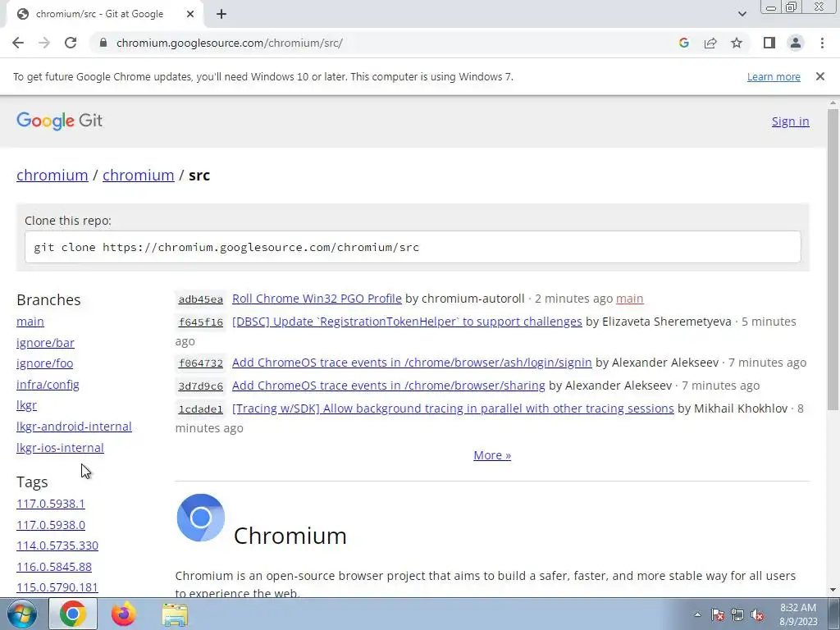The image size is (840, 630).
Task: Open tag 117.0.5938.0
Action: tap(51, 525)
